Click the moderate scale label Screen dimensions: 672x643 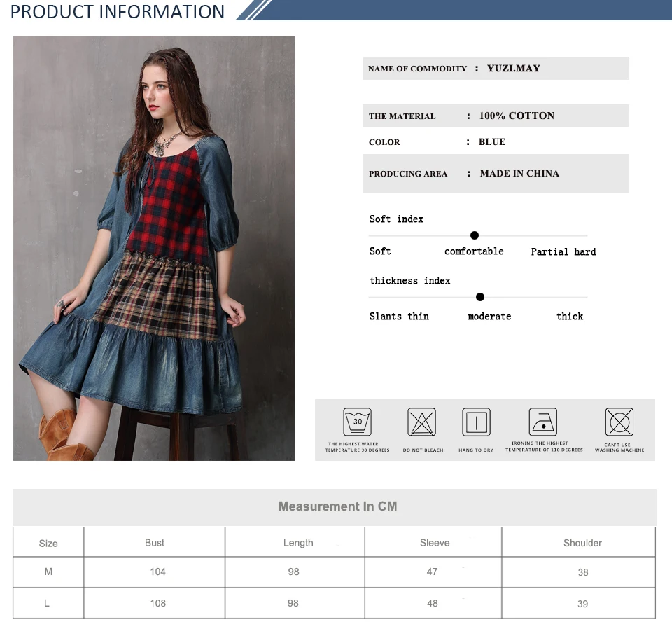[489, 317]
